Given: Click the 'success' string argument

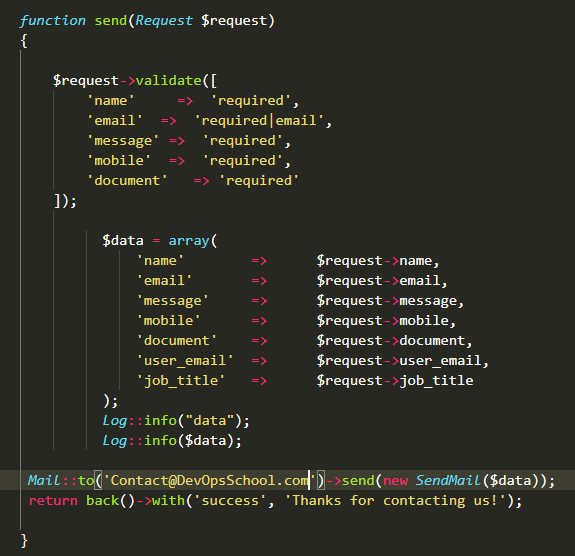Looking at the screenshot, I should (230, 501).
